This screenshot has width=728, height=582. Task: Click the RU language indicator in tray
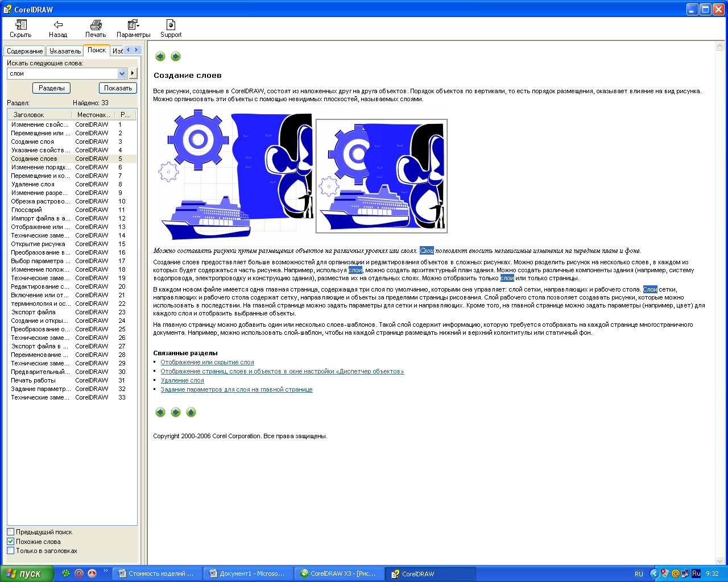tap(639, 574)
